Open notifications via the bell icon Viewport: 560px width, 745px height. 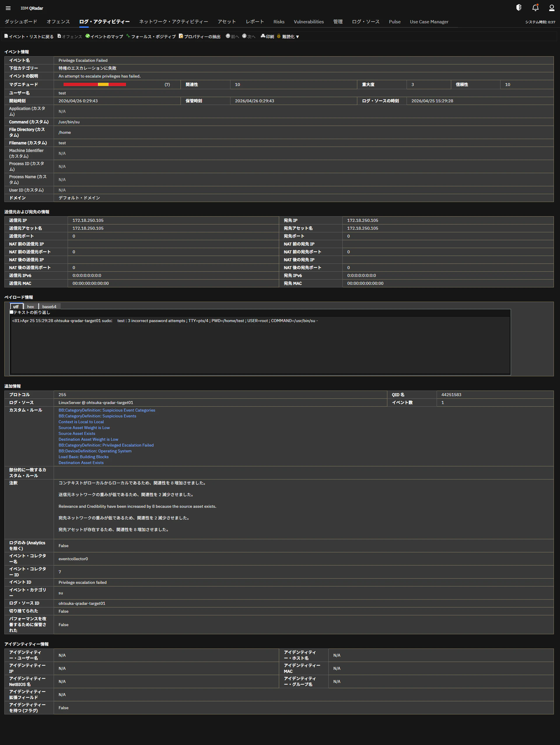[x=535, y=7]
